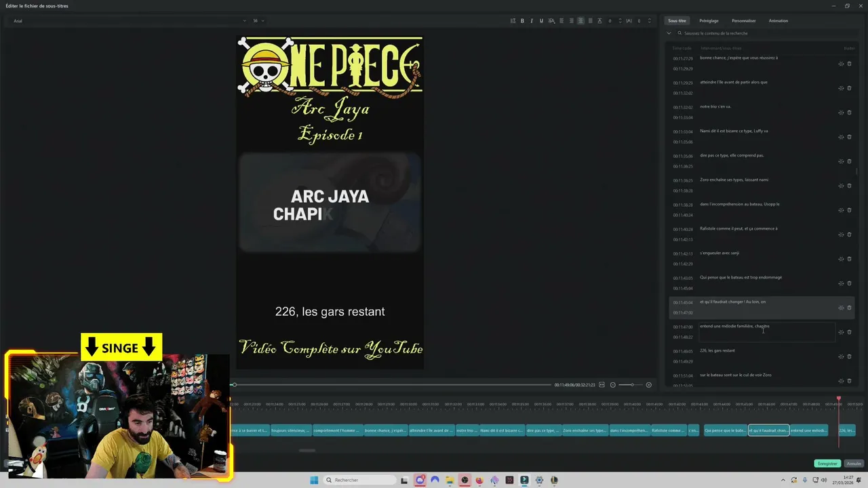The height and width of the screenshot is (488, 868).
Task: Delete the 'Nami dit il est bizarre' subtitle
Action: tap(849, 137)
